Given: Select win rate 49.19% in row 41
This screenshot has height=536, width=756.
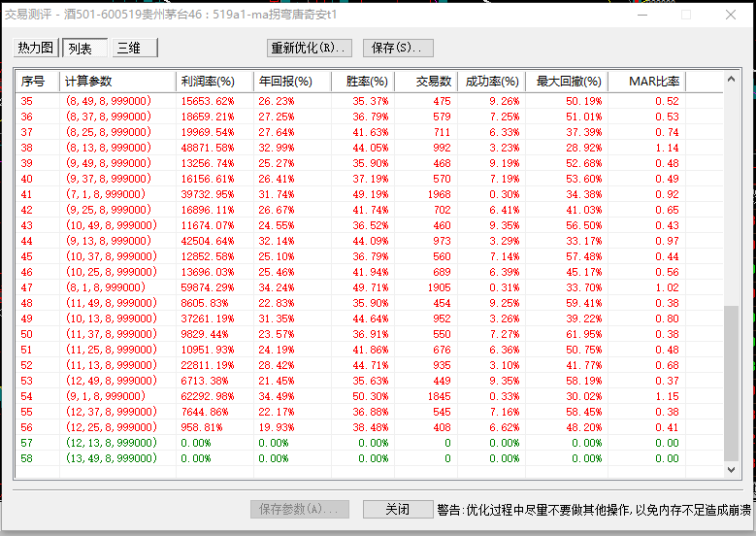Looking at the screenshot, I should [371, 194].
